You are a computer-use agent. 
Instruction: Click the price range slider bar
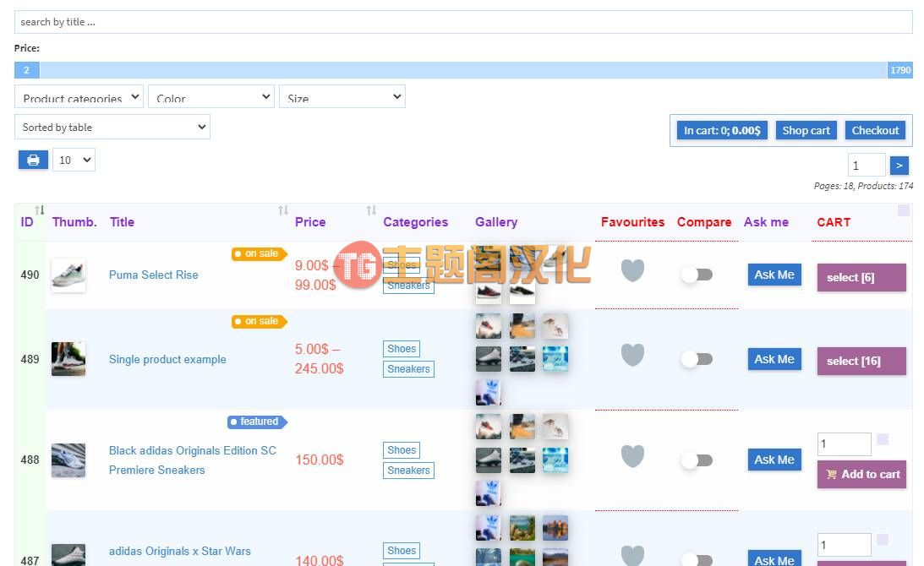click(463, 70)
